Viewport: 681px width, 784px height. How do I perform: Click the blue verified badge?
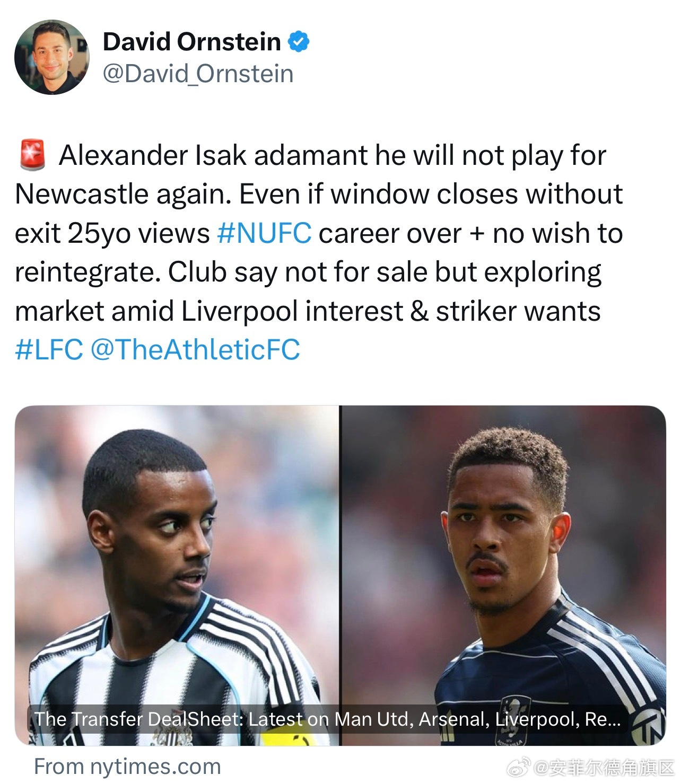(x=299, y=41)
